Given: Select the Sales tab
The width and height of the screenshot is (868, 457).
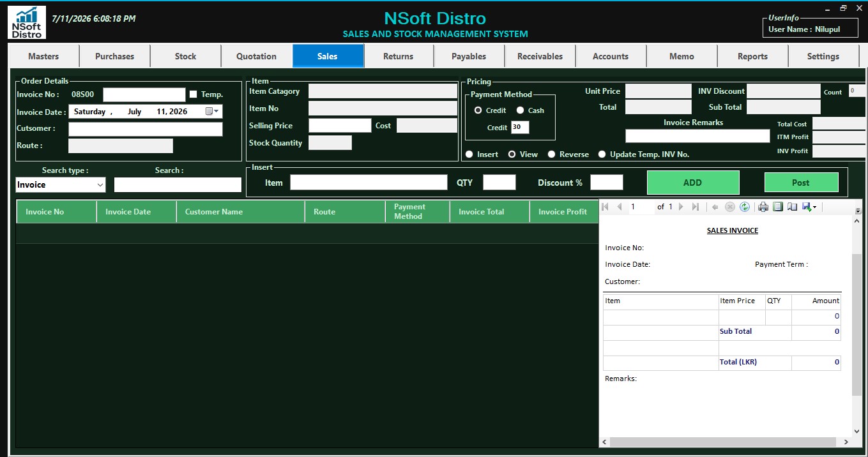Looking at the screenshot, I should (x=328, y=56).
